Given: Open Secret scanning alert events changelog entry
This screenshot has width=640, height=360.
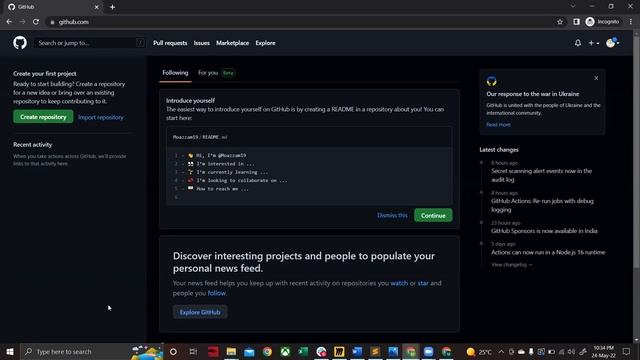Looking at the screenshot, I should pos(541,175).
